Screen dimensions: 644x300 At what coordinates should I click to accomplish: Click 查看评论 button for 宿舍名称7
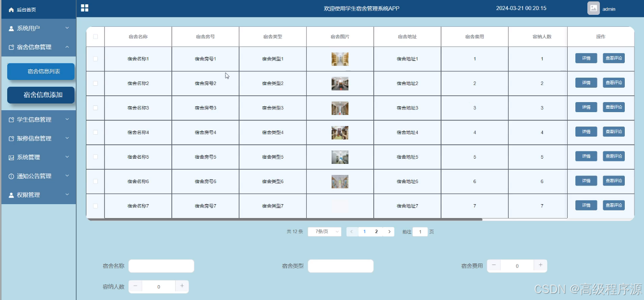pyautogui.click(x=614, y=206)
